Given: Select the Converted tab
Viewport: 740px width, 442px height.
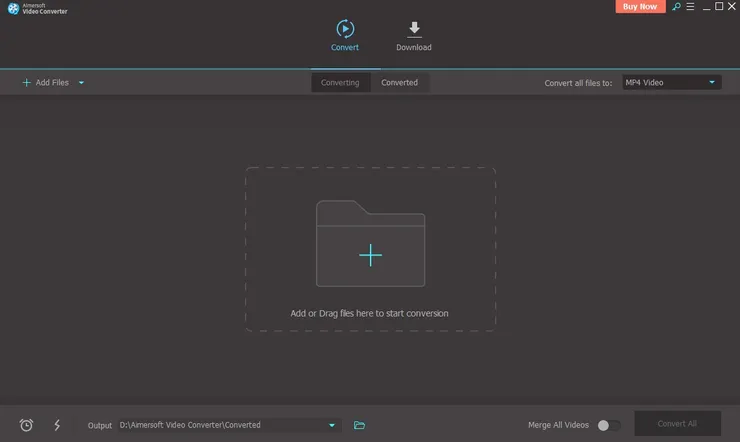Looking at the screenshot, I should click(x=399, y=83).
